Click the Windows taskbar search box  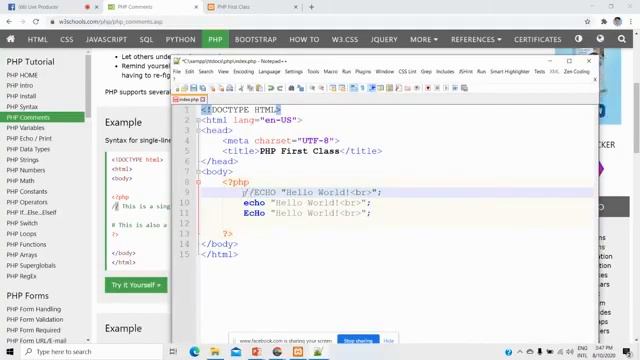point(92,351)
